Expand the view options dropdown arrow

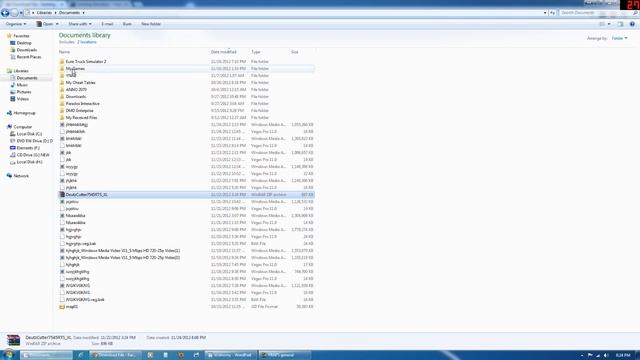pyautogui.click(x=609, y=24)
